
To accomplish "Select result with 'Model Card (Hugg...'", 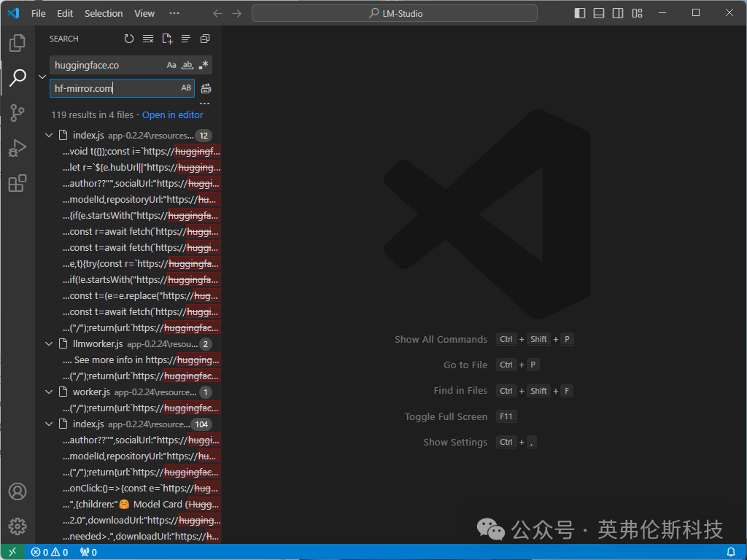I will coord(142,505).
